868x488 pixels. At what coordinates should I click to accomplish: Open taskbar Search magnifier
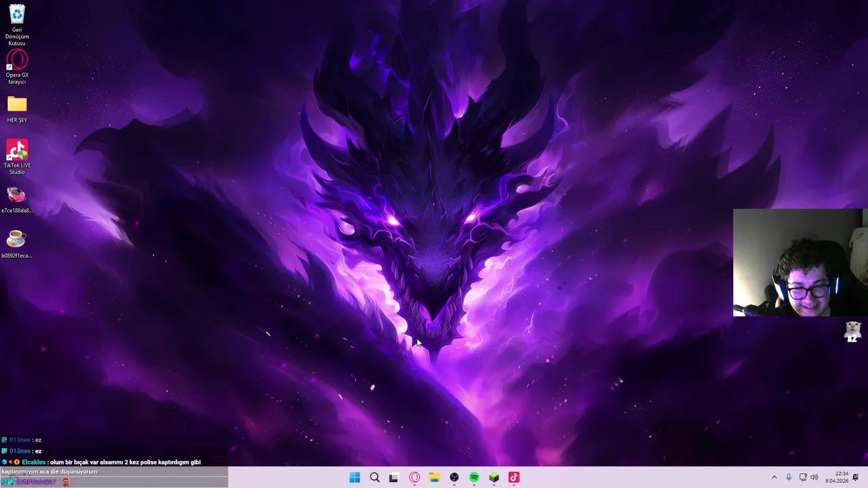point(374,477)
